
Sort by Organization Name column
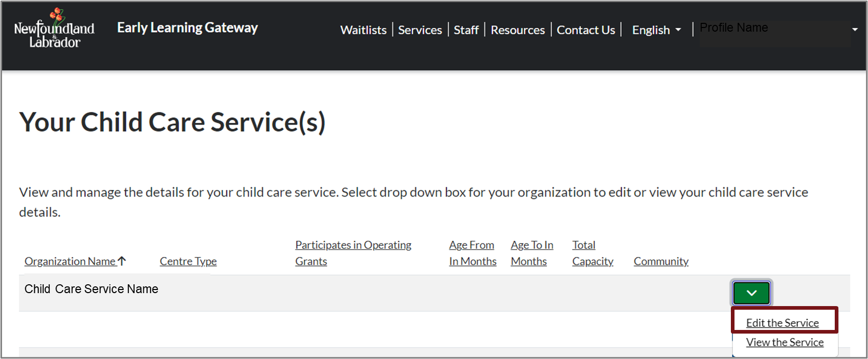[70, 261]
